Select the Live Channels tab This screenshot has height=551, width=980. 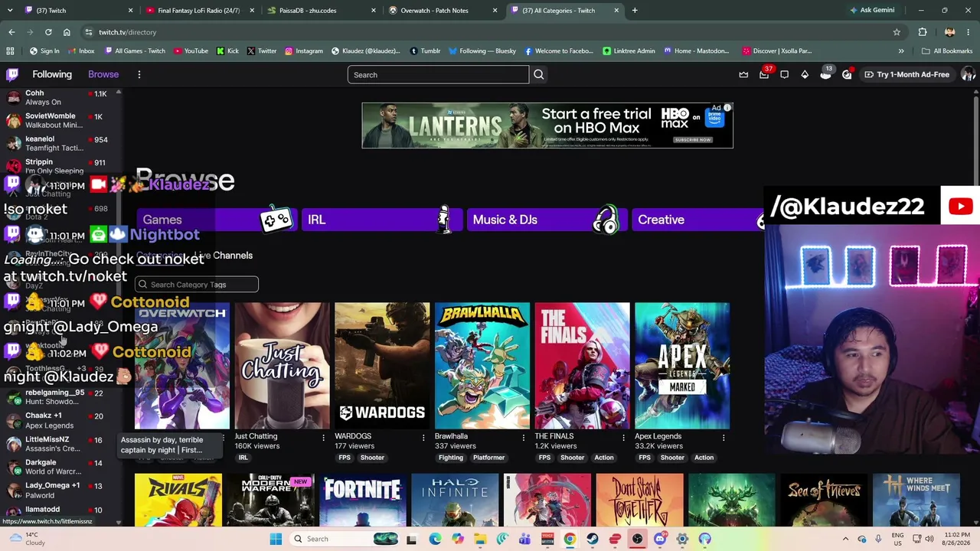pyautogui.click(x=223, y=256)
